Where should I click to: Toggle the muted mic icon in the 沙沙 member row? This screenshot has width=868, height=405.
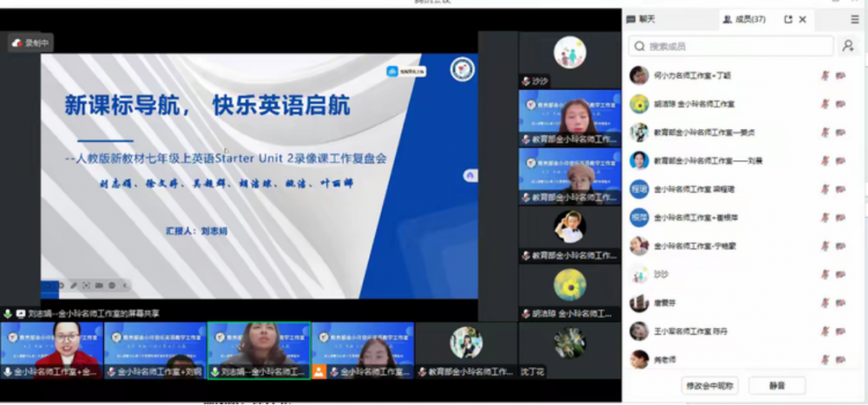coord(825,274)
